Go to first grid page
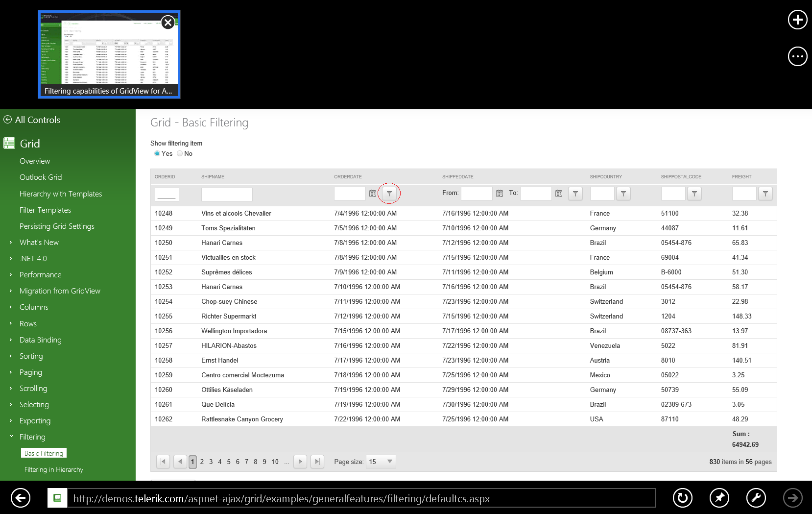812x514 pixels. coord(163,462)
